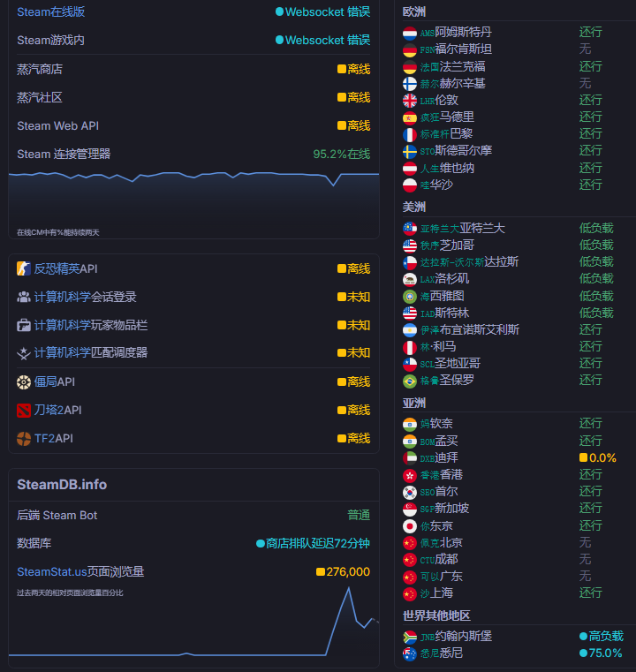Click the SteamDB.info section heading
The image size is (636, 672).
(62, 485)
